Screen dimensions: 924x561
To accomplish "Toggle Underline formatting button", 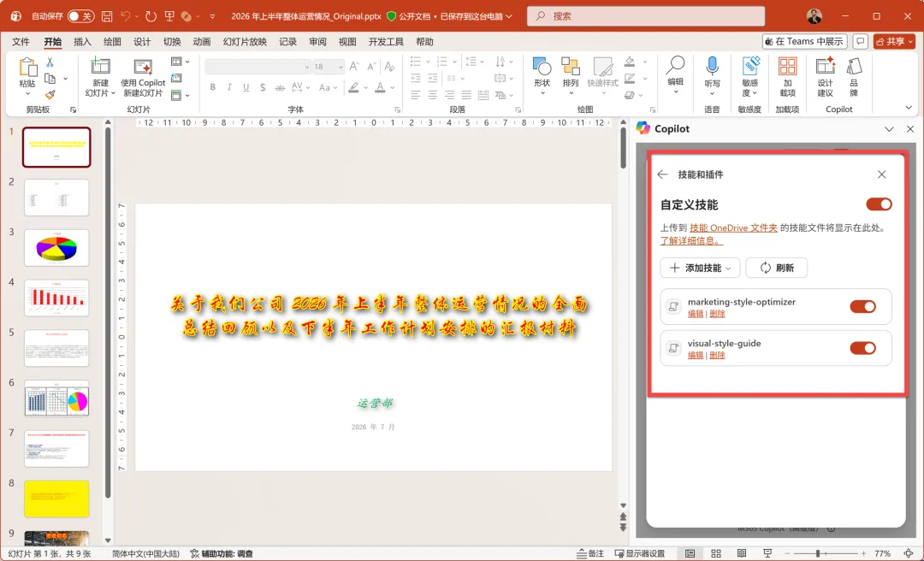I will [246, 87].
